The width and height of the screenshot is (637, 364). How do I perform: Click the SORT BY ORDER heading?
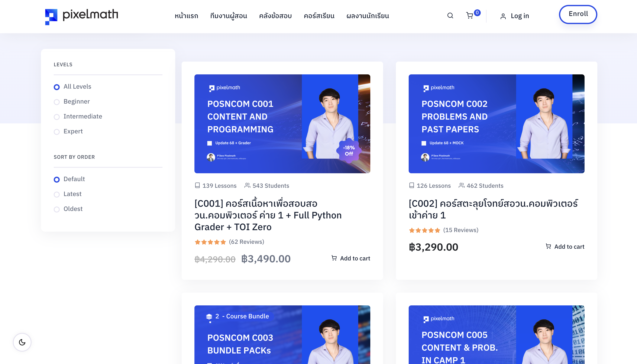click(x=74, y=157)
